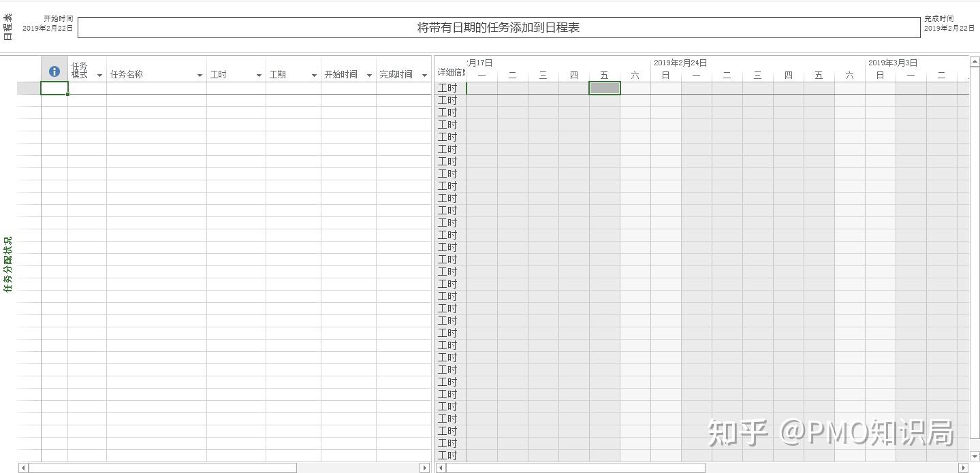Open the 开始时间 column filter dropdown

369,75
